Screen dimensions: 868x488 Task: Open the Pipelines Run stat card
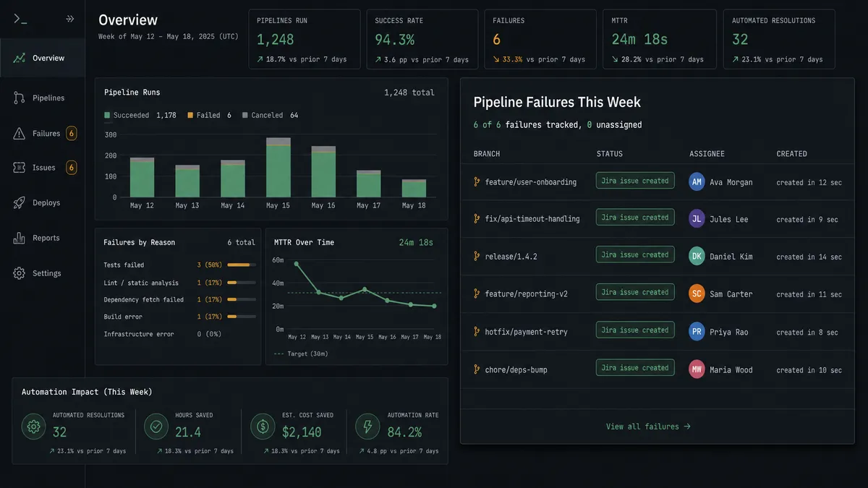coord(305,39)
